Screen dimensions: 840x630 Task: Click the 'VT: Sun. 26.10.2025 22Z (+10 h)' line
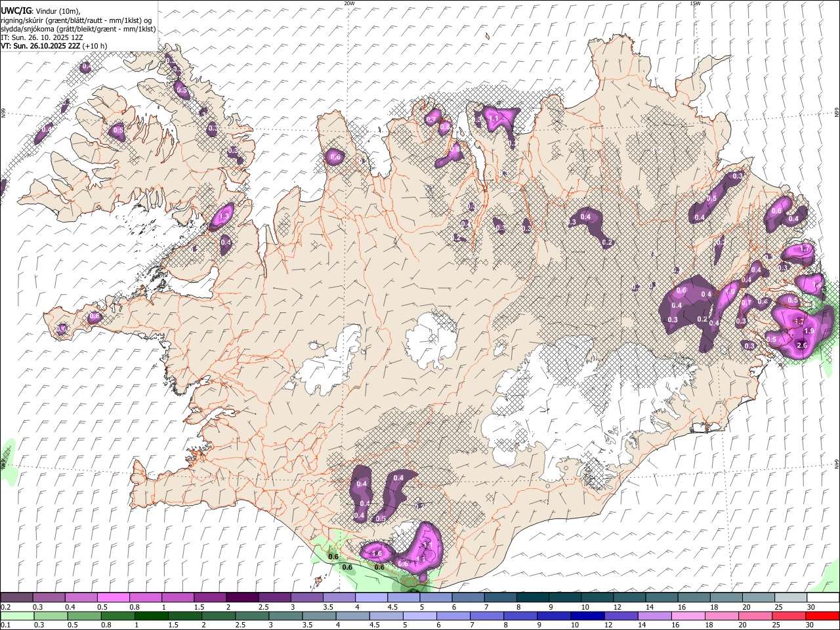tap(54, 46)
